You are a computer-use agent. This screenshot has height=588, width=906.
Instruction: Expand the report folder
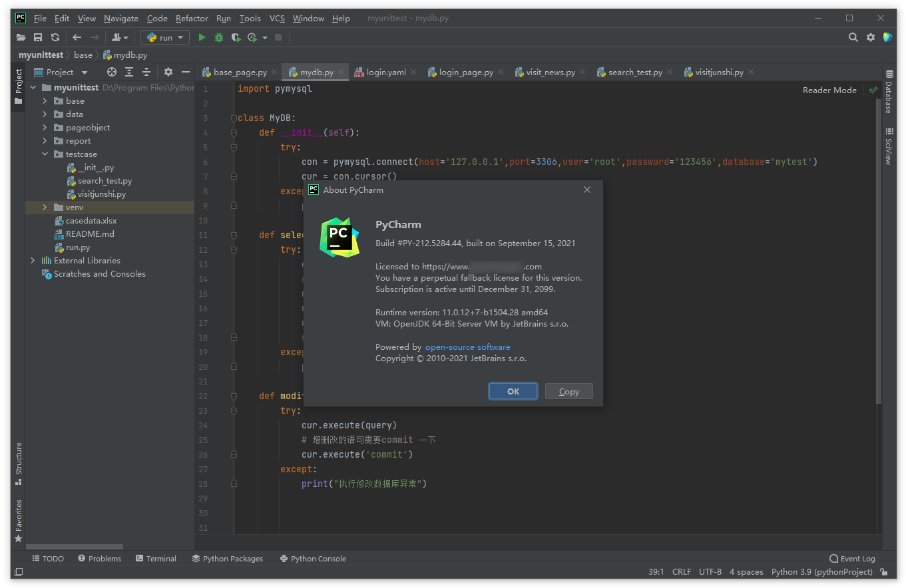(x=45, y=141)
